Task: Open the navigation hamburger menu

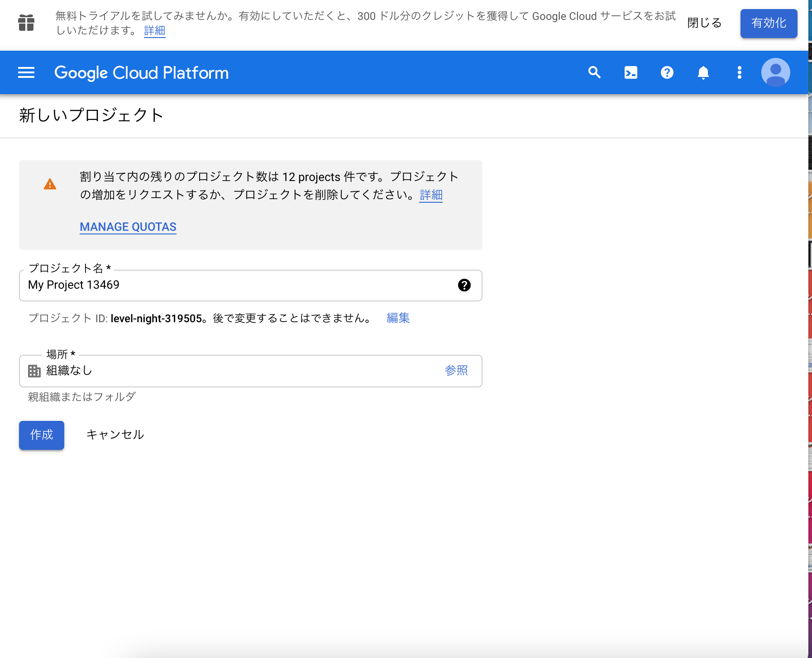Action: (x=26, y=72)
